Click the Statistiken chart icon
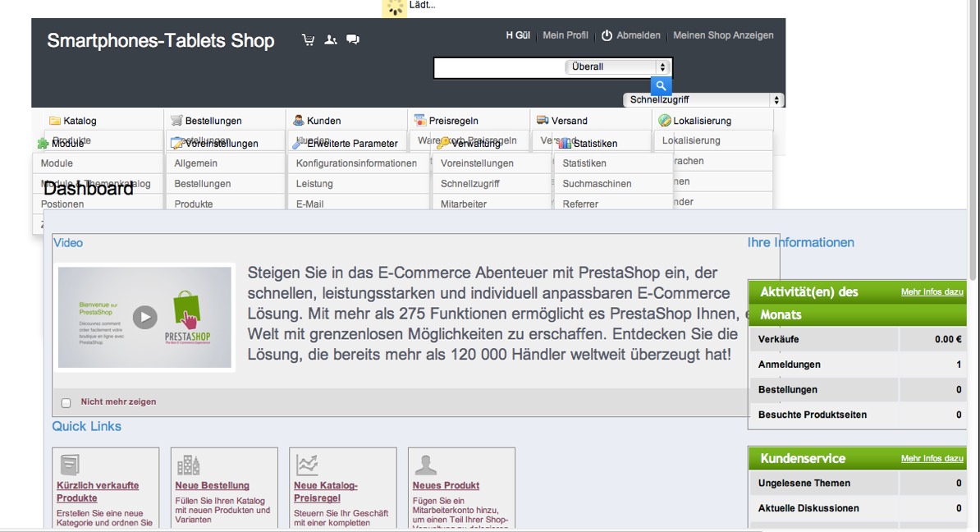 pyautogui.click(x=565, y=143)
